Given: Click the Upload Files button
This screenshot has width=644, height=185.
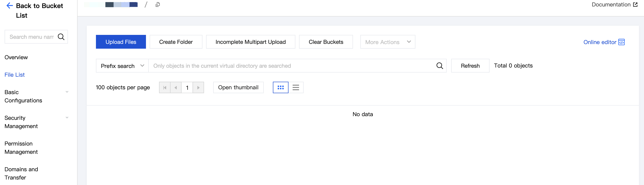Looking at the screenshot, I should (121, 42).
